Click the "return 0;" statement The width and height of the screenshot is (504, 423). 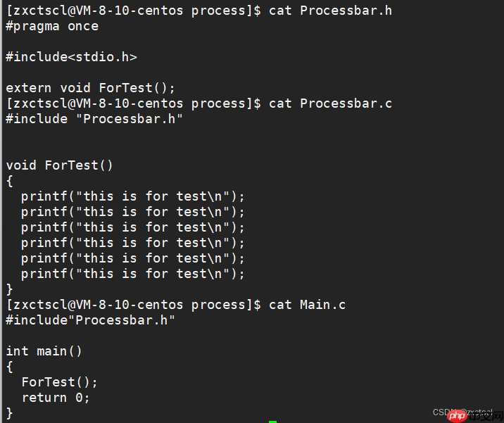[56, 398]
